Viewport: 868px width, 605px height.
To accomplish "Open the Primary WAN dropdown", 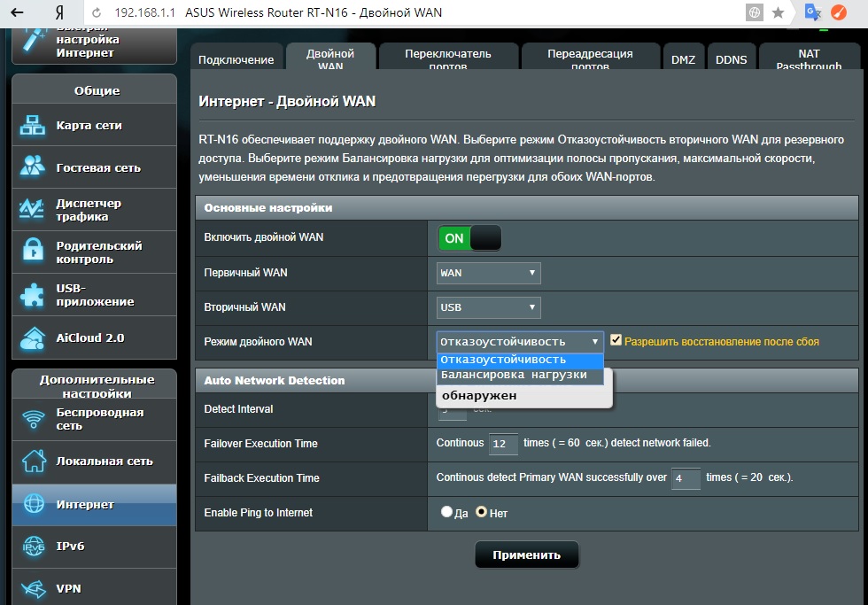I will click(489, 273).
